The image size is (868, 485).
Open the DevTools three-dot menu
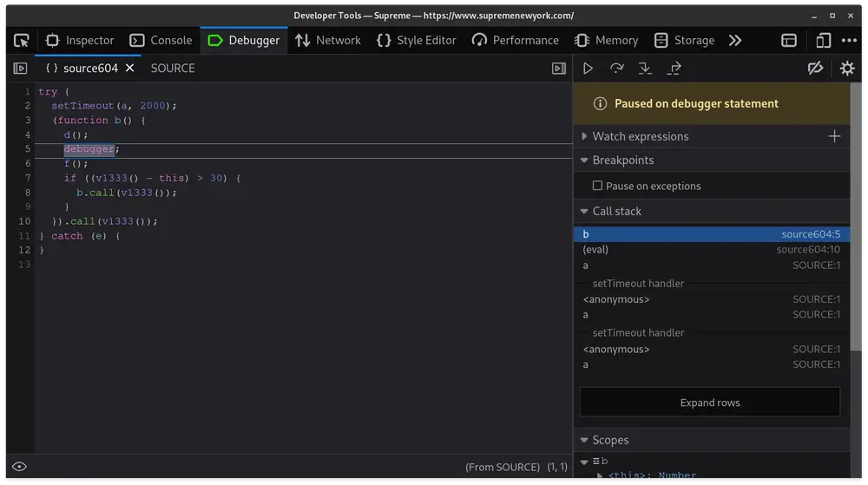(x=849, y=41)
